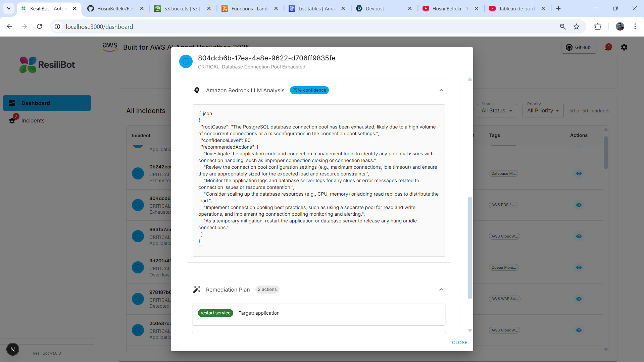Collapse the Amazon Bedrock LLM Analysis section

click(441, 90)
